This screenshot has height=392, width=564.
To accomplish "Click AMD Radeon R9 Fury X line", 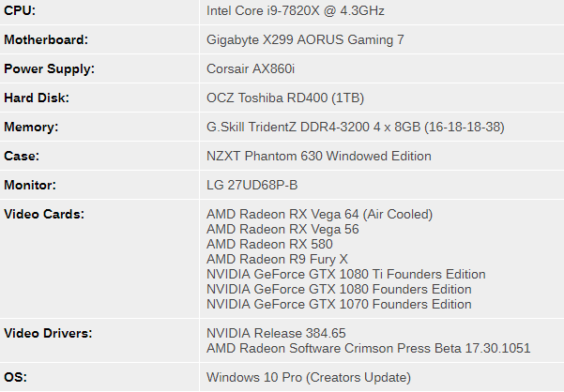I will pyautogui.click(x=277, y=260).
